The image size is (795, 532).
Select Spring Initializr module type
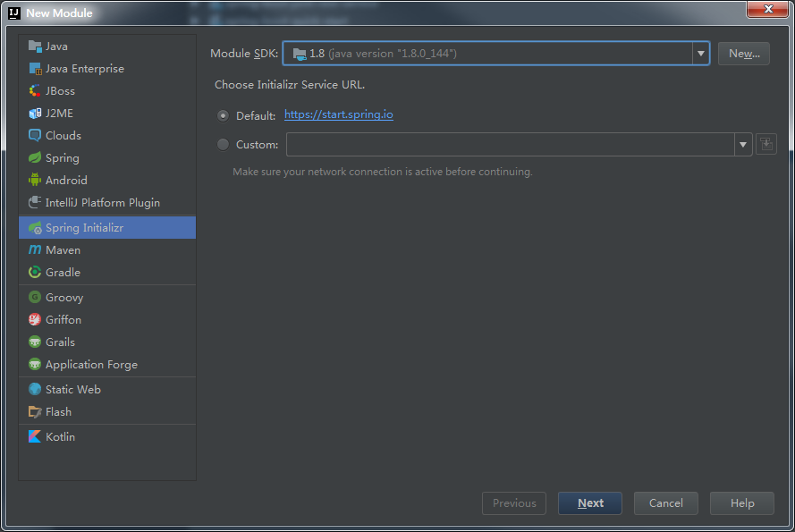84,228
